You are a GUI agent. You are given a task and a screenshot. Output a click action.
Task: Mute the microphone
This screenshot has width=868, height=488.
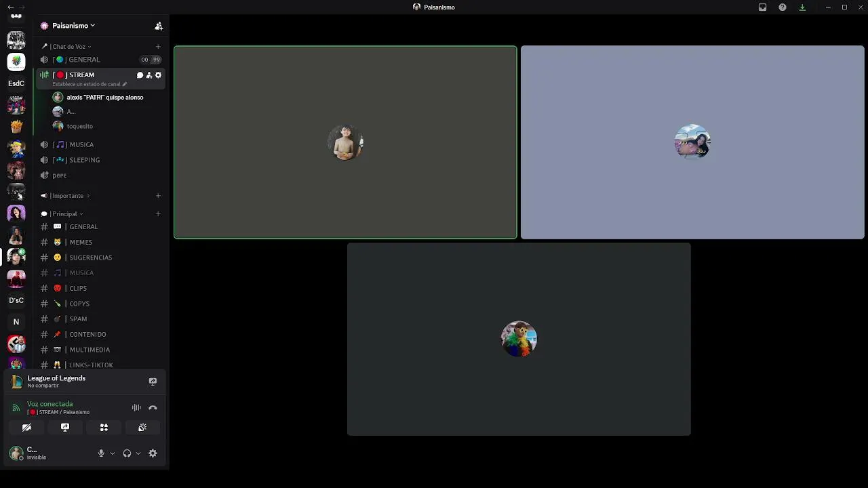coord(101,453)
